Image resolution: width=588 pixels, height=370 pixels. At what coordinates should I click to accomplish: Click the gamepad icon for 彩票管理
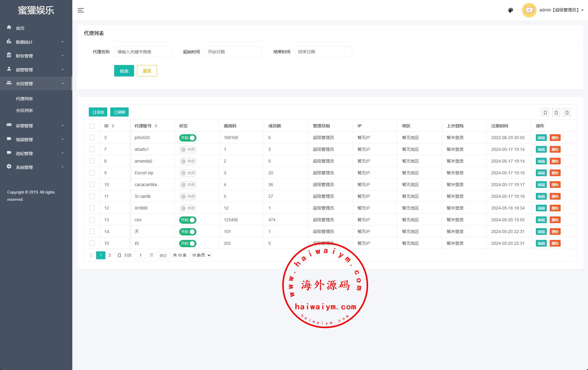coord(9,125)
